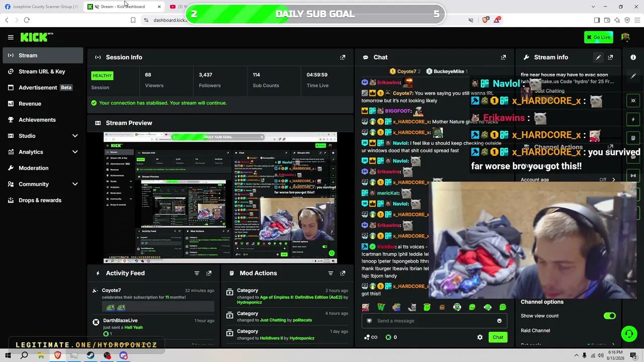Open Windows search on the taskbar

point(24,355)
